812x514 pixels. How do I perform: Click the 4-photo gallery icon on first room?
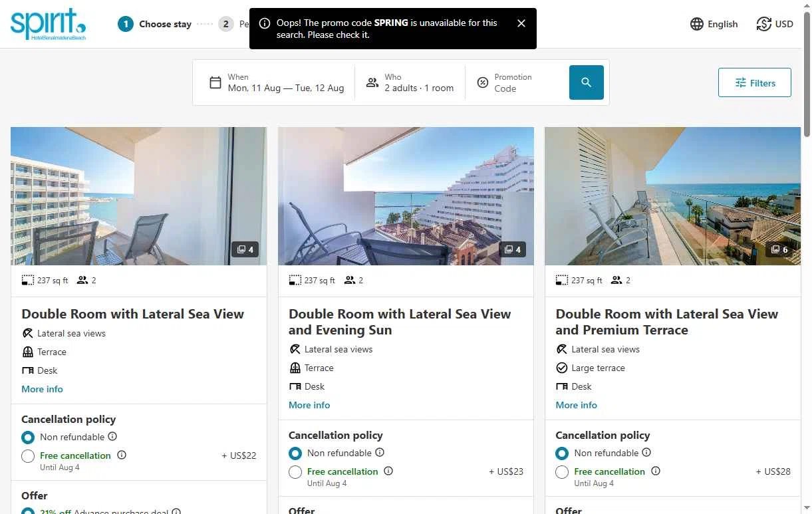245,249
